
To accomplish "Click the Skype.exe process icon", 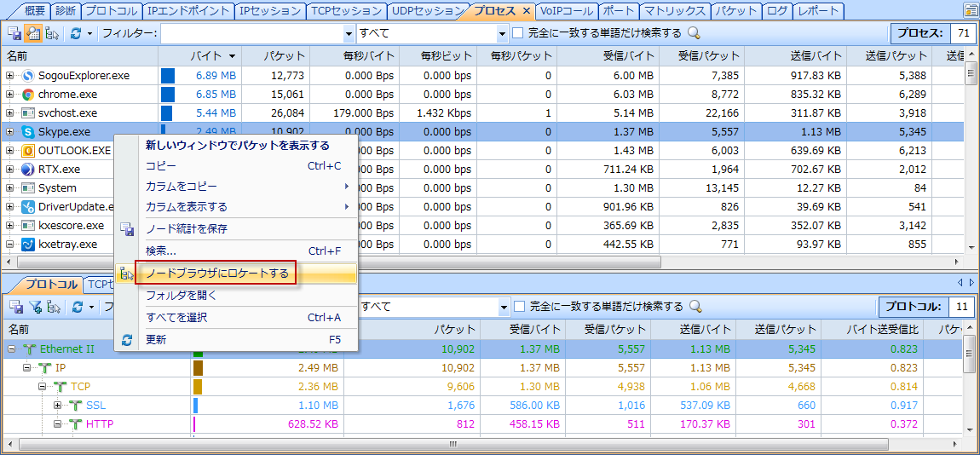I will 28,132.
